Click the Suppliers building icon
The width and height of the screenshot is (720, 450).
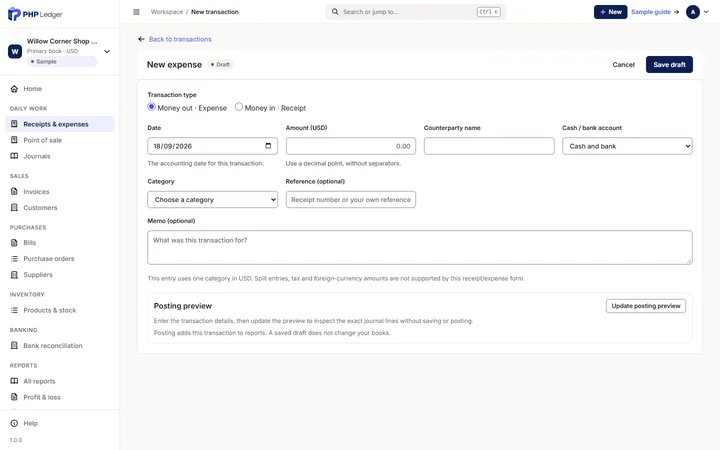click(14, 275)
